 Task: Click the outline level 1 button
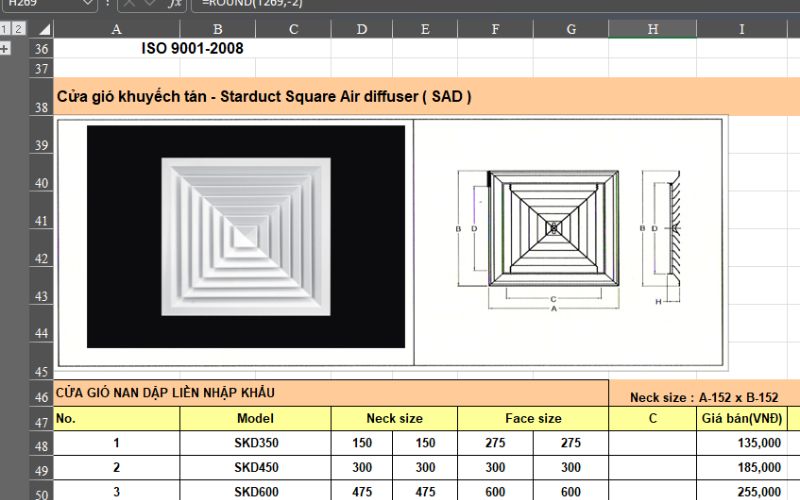coord(5,29)
